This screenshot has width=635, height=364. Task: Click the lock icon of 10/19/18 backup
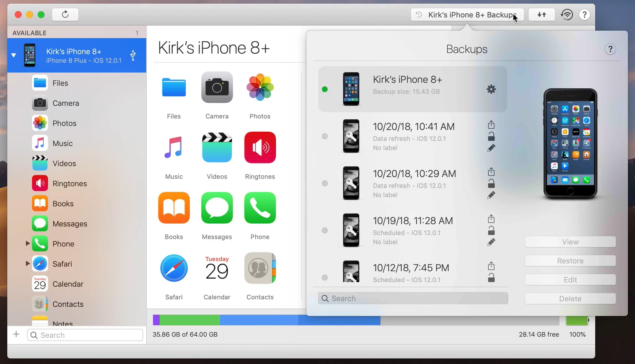(491, 230)
